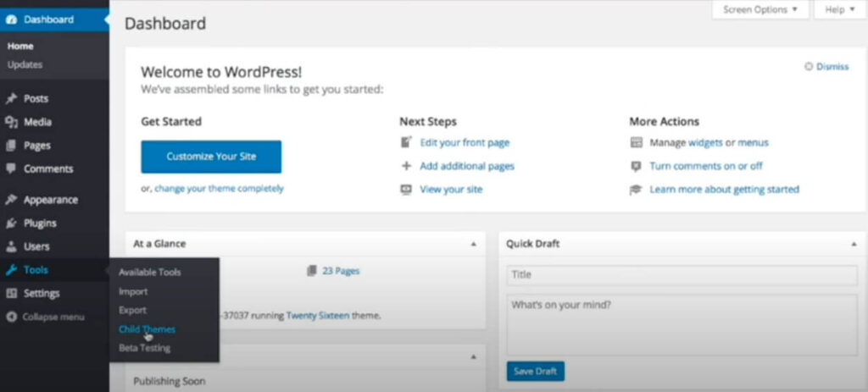Viewport: 868px width, 392px height.
Task: Click the Appearance paintbrush icon
Action: (12, 201)
